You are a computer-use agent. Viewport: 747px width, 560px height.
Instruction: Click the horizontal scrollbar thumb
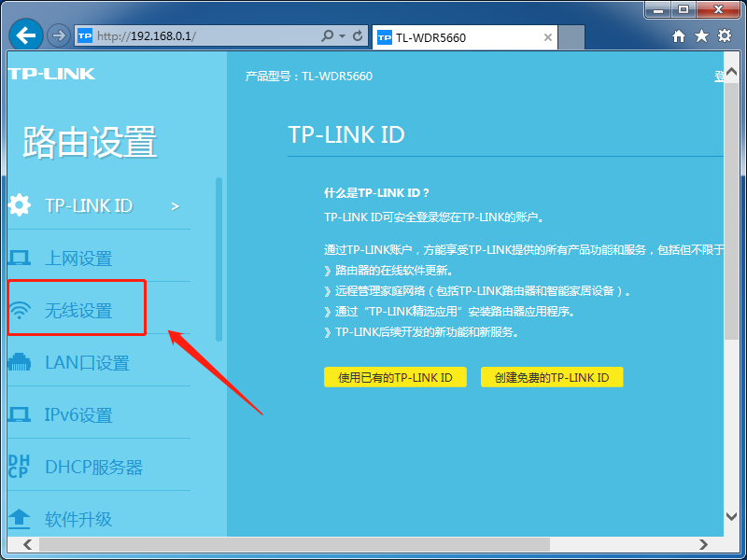click(294, 544)
